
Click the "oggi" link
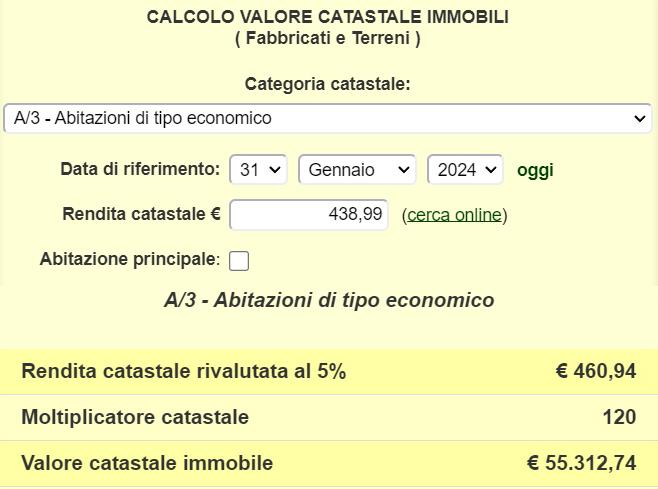pos(535,170)
